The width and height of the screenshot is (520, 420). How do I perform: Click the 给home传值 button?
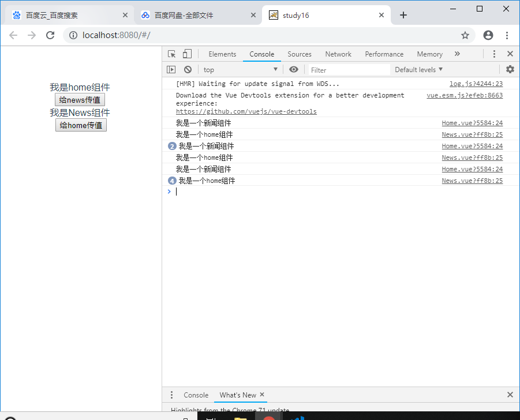click(81, 125)
